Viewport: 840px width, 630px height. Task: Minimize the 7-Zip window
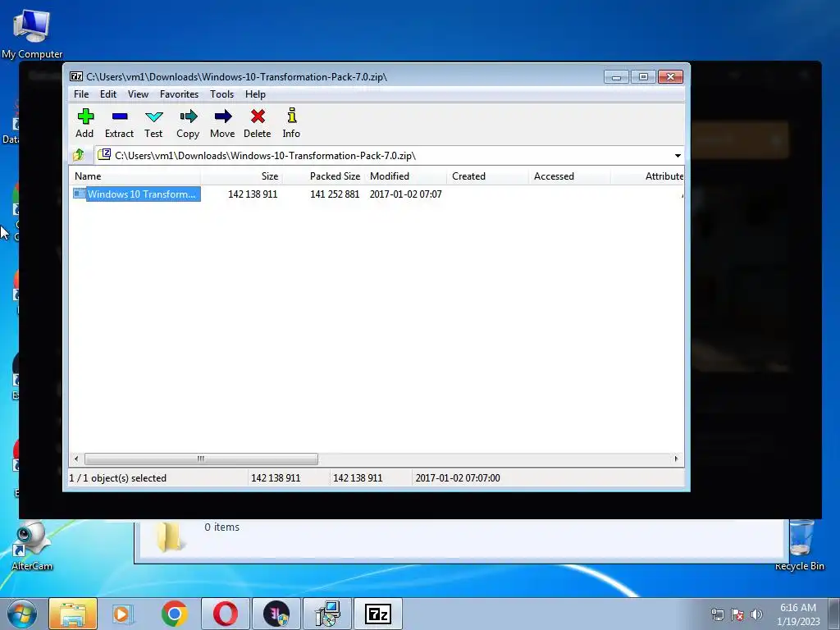pyautogui.click(x=616, y=77)
